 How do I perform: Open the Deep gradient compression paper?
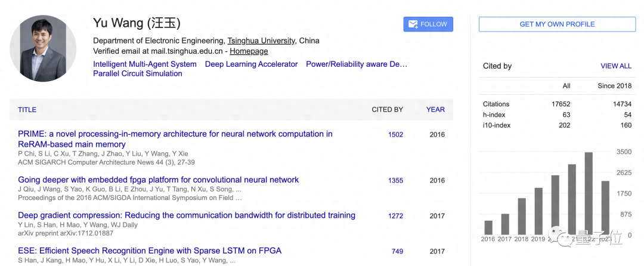pyautogui.click(x=186, y=215)
